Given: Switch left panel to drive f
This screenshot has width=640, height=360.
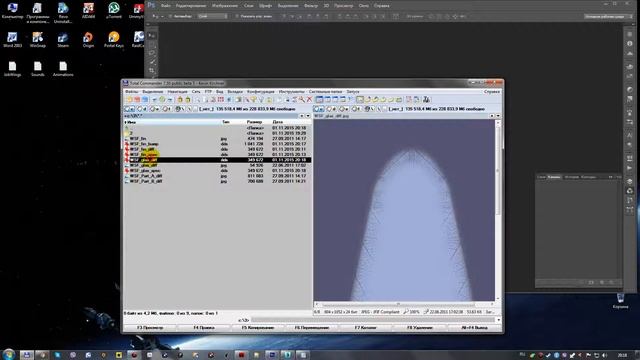Looking at the screenshot, I should (167, 109).
